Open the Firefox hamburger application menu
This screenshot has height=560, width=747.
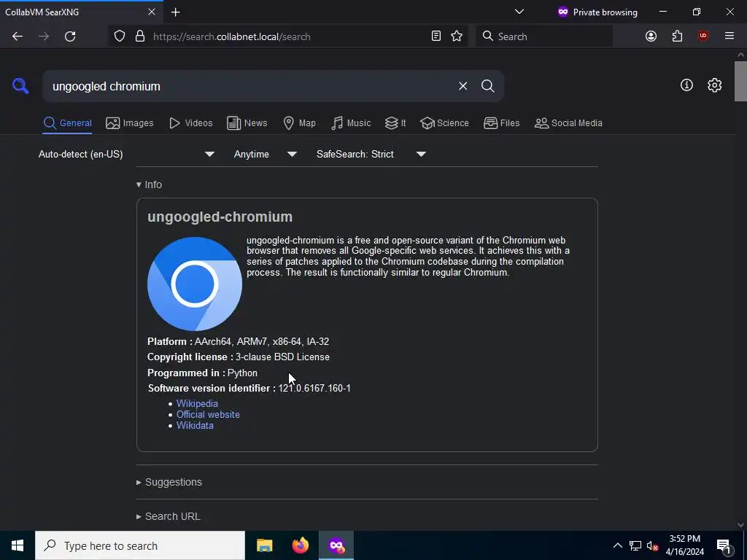(729, 36)
